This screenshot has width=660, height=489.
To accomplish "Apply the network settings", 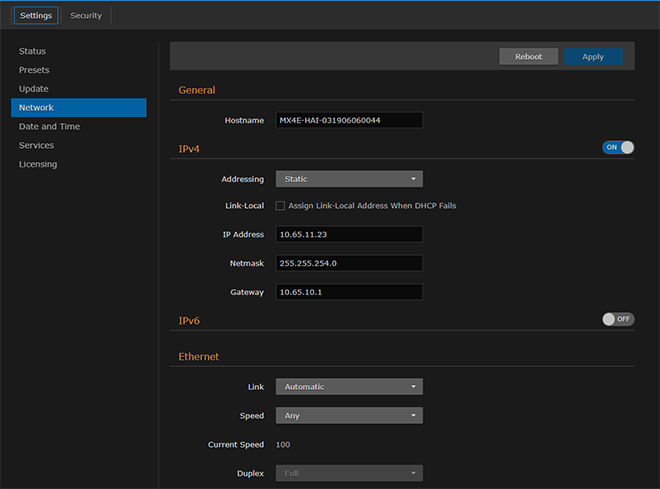I will tap(593, 57).
